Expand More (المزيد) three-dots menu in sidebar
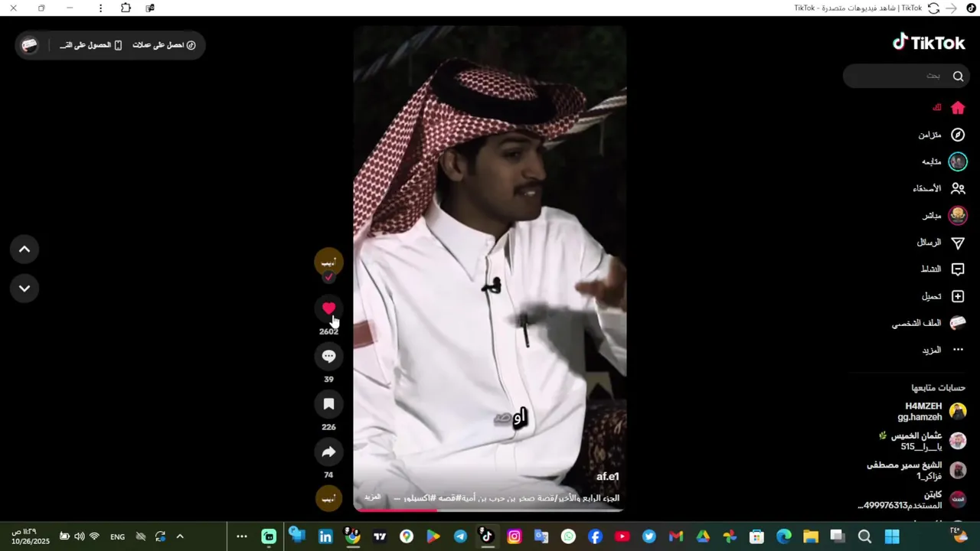 coord(942,350)
